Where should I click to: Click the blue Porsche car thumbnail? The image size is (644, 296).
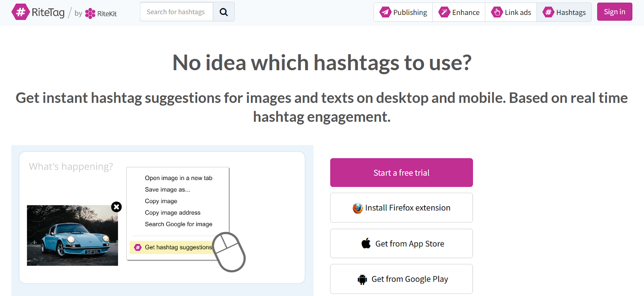click(72, 236)
